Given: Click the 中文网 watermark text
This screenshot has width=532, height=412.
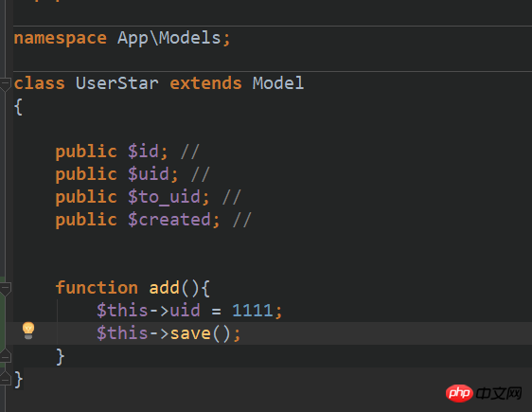Looking at the screenshot, I should (x=499, y=394).
